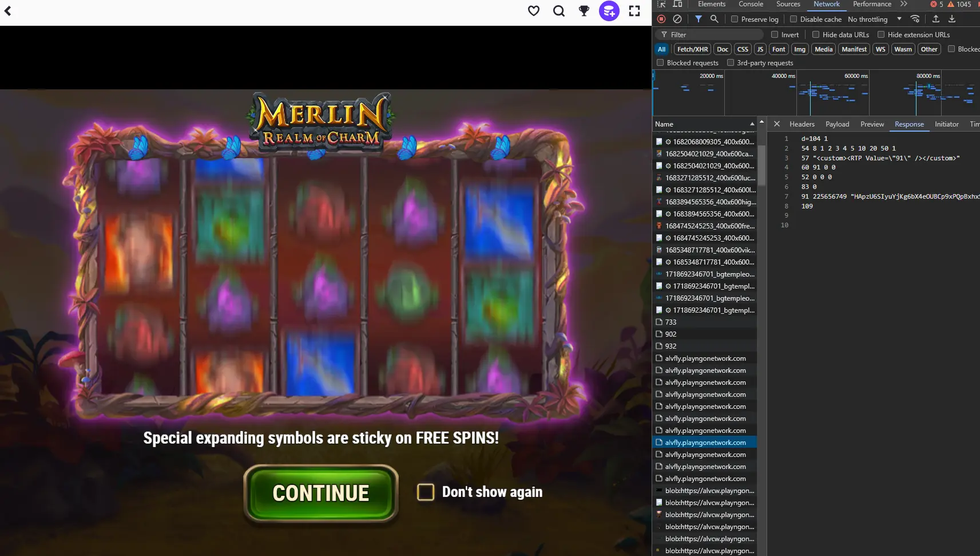Check the Don't show again box
This screenshot has height=556, width=980.
pyautogui.click(x=426, y=492)
